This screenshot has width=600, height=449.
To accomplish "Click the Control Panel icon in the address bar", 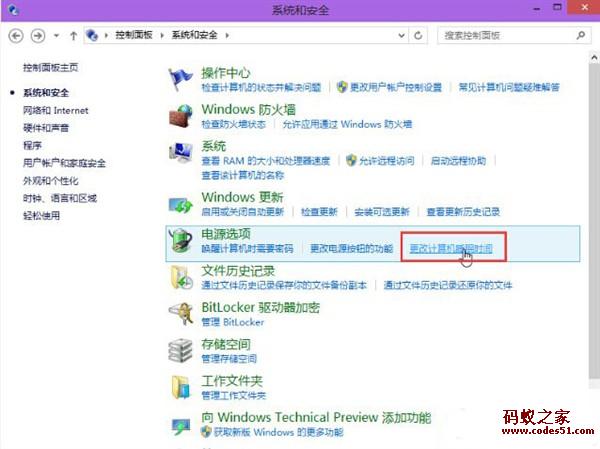I will tap(92, 35).
